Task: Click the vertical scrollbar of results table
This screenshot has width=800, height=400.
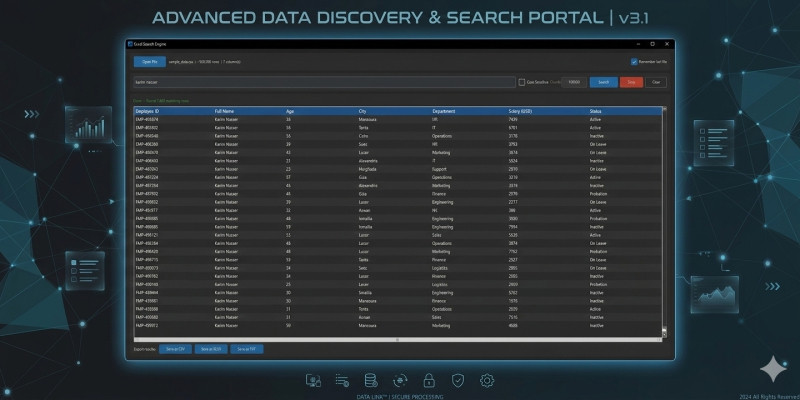Action: click(x=664, y=220)
